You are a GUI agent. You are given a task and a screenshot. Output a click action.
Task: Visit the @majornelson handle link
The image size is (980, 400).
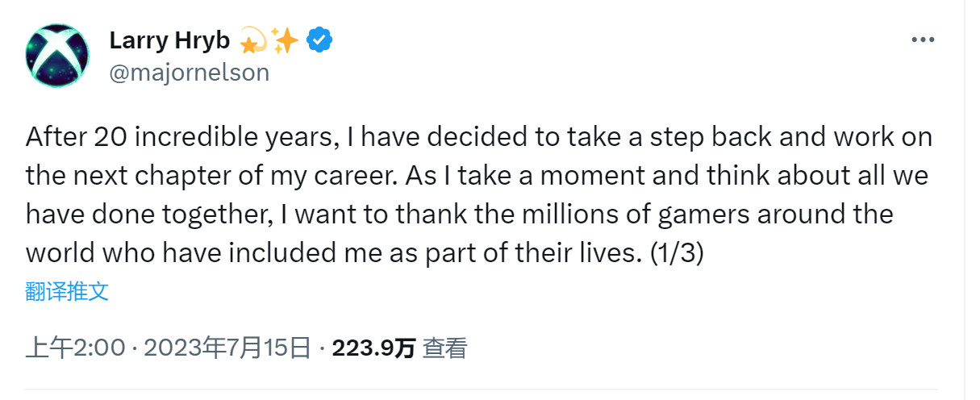coord(189,73)
